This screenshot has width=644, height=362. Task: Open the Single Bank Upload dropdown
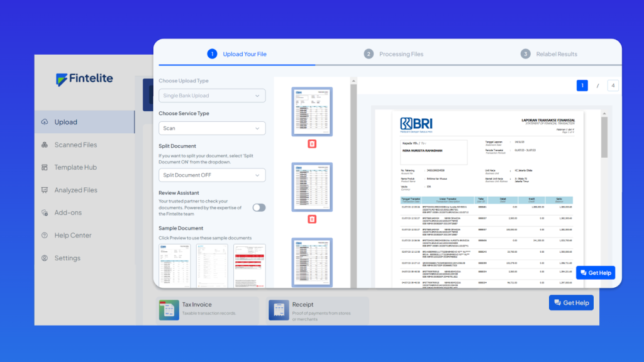[212, 96]
